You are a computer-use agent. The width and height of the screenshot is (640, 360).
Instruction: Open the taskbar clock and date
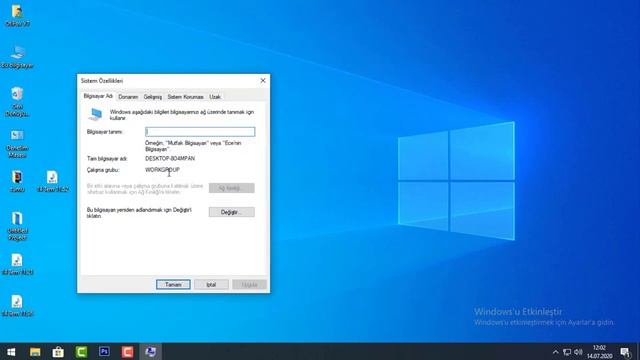pos(600,352)
